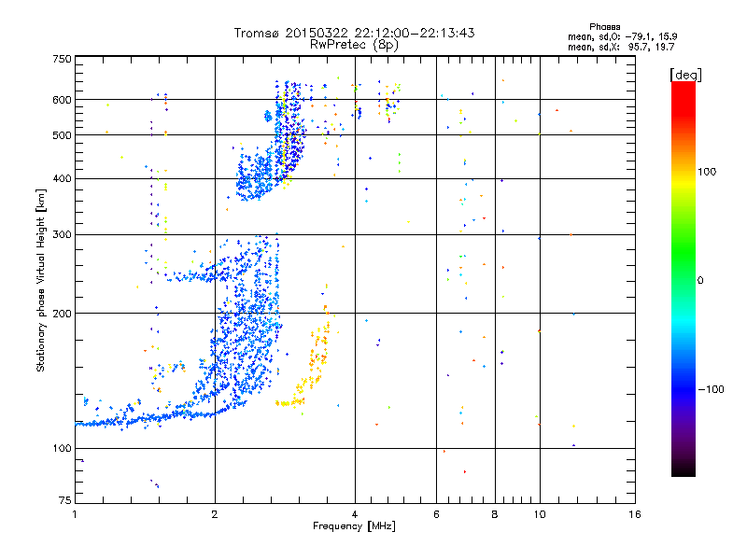
Task: Click the y-axis '75' tick label
Action: click(x=65, y=500)
